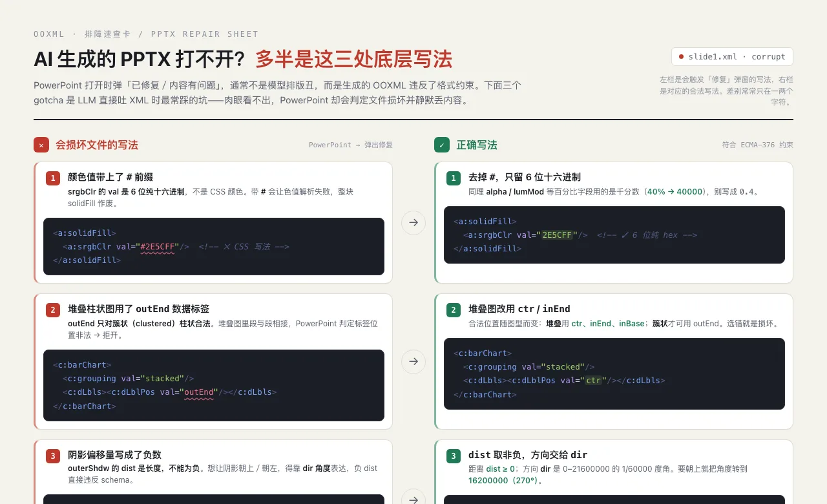Click the highlighted 2E5CFF value in the correct code

(558, 235)
